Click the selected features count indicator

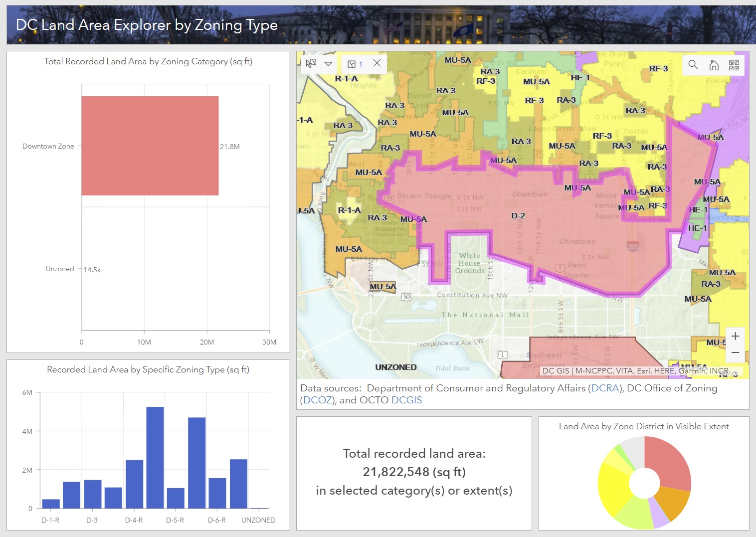355,64
